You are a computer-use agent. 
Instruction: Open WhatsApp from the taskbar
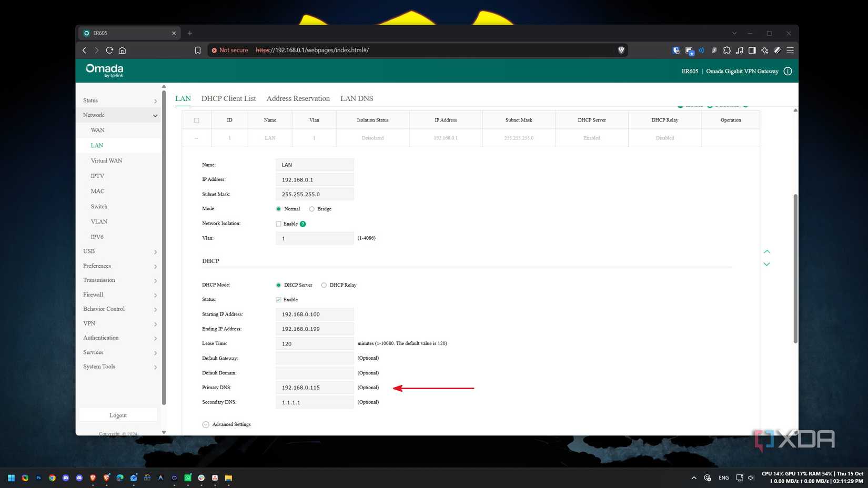coord(188,478)
